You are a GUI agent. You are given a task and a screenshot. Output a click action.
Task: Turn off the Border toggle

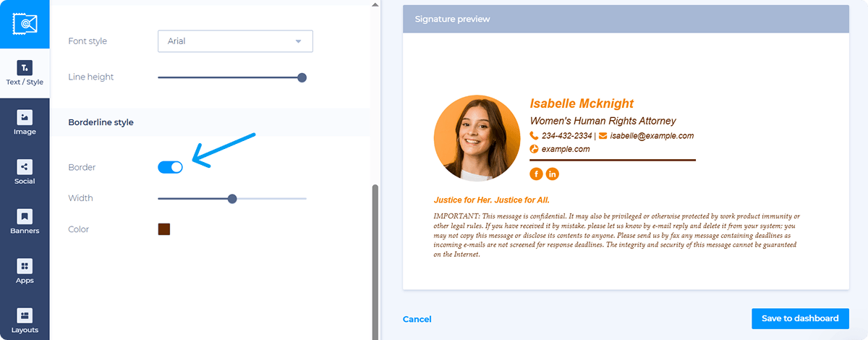[x=170, y=167]
